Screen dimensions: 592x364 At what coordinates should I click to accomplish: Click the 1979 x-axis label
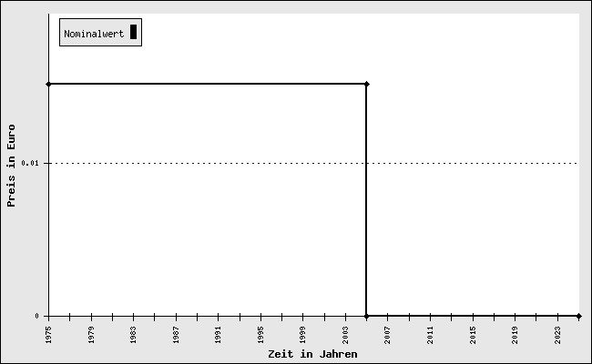[x=91, y=335]
